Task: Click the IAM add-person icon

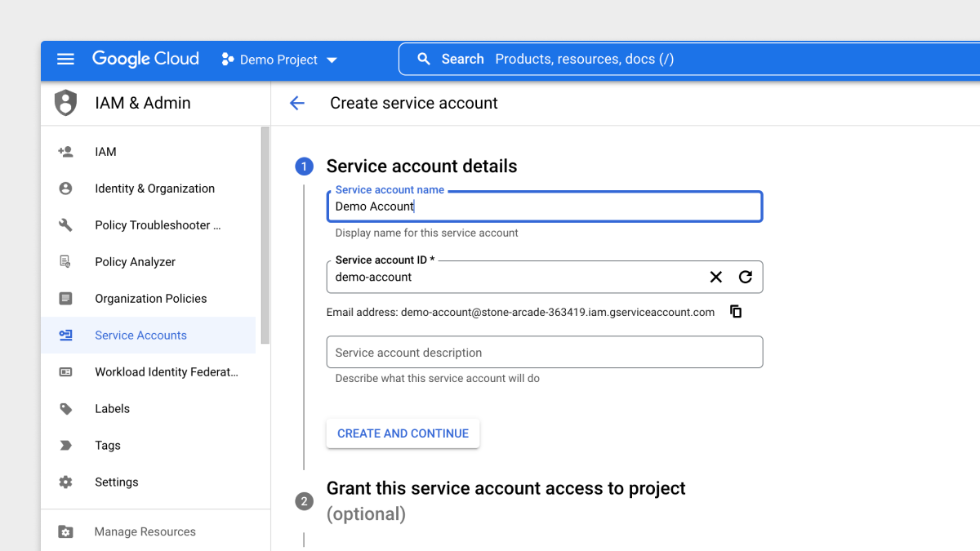Action: (x=65, y=152)
